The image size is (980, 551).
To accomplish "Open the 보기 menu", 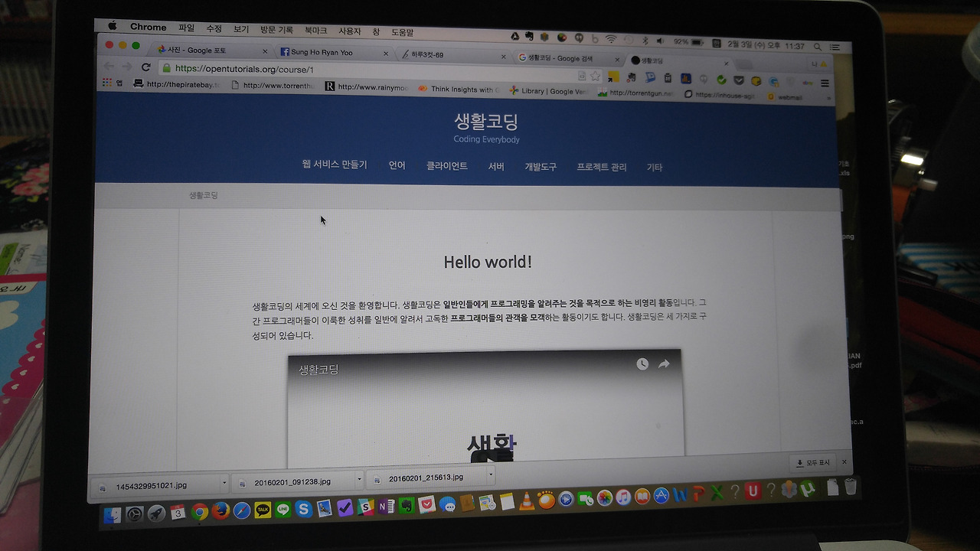I will 241,29.
